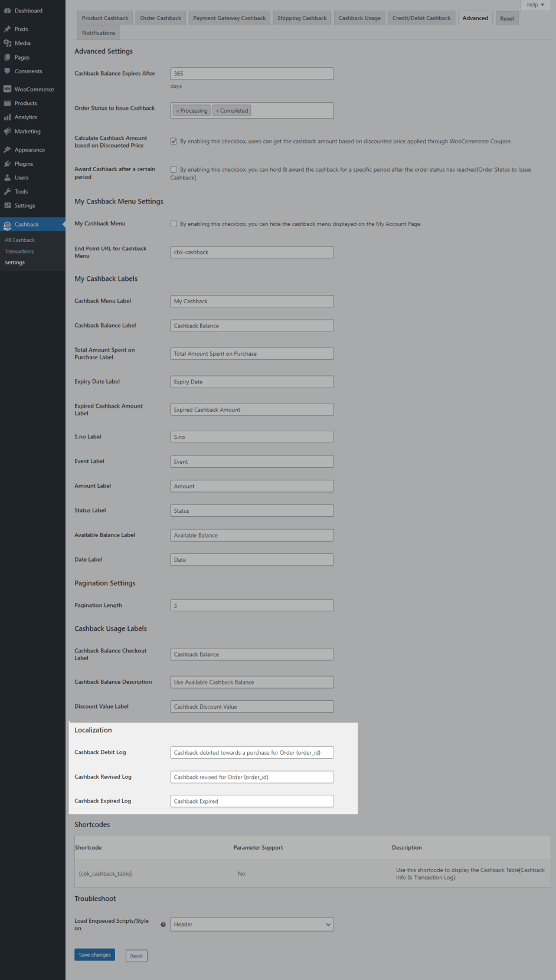The image size is (556, 980).
Task: Click the Cashback Menu Label field
Action: (252, 301)
